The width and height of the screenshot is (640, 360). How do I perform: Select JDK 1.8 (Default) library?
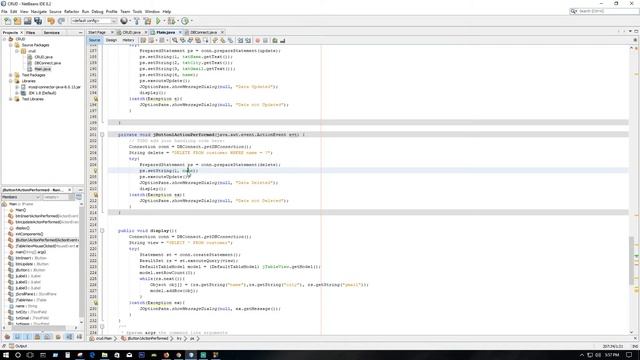click(x=42, y=93)
